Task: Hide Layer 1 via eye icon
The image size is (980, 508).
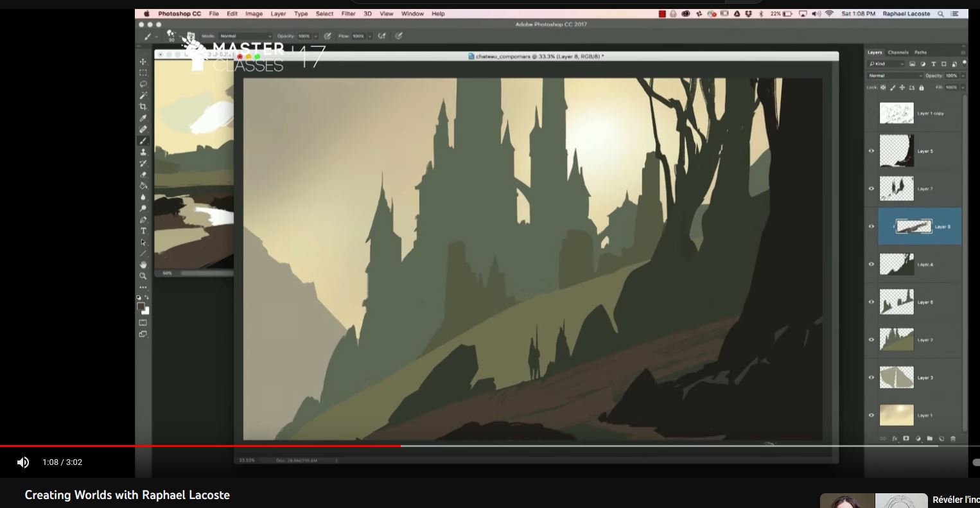Action: [x=871, y=416]
